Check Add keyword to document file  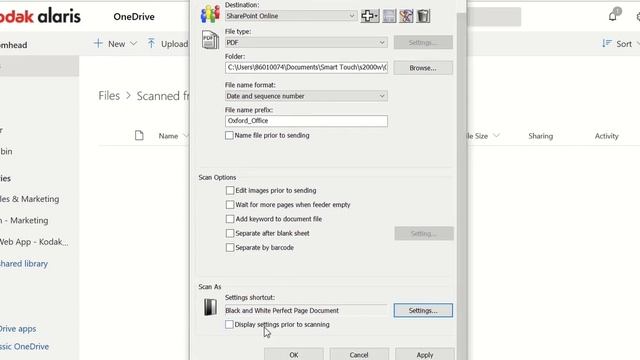point(230,219)
